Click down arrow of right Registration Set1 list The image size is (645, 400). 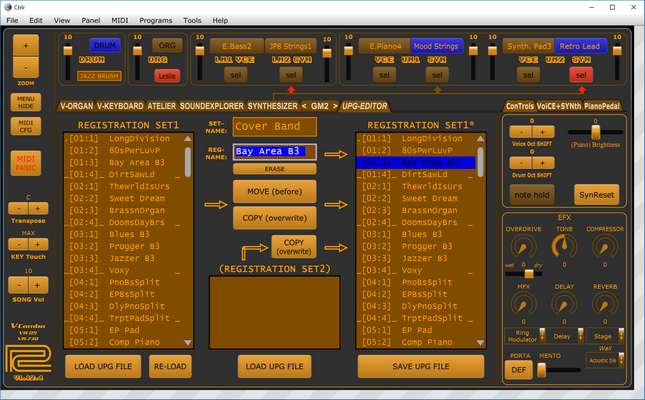tap(480, 342)
